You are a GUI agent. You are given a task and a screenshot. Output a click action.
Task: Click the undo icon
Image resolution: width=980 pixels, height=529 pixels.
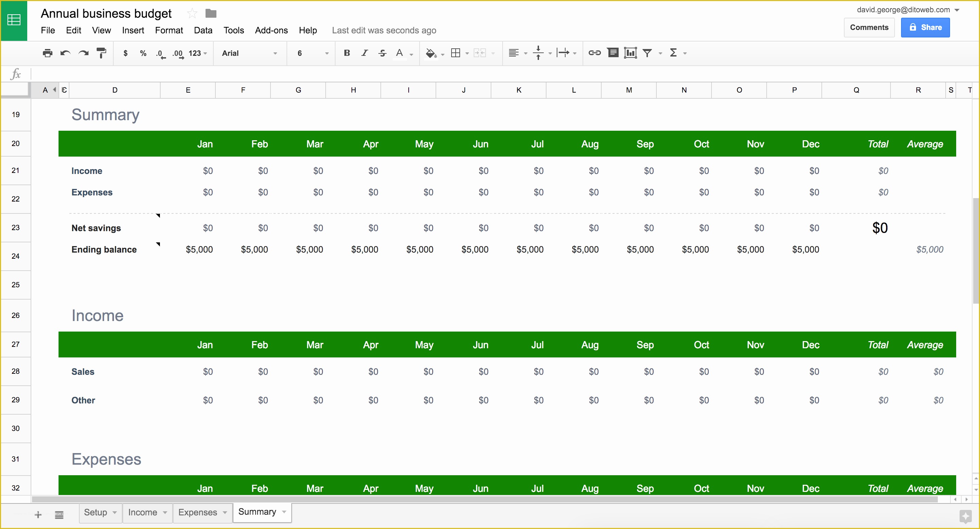point(65,53)
